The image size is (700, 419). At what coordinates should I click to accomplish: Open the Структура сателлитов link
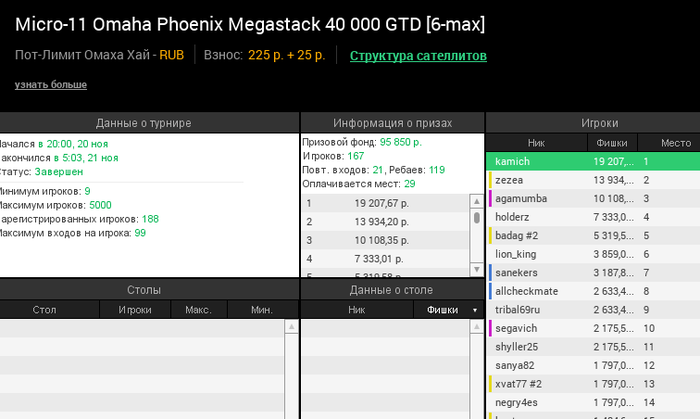click(x=418, y=56)
